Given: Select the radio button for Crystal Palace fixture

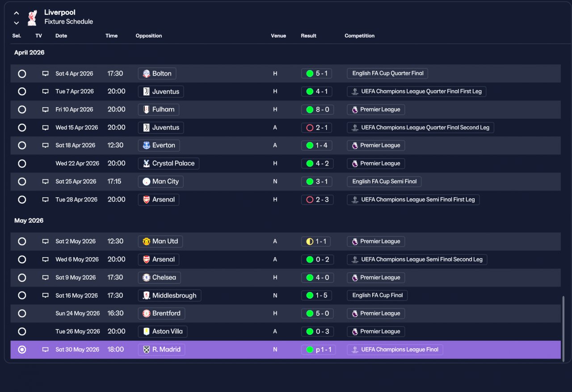Looking at the screenshot, I should [x=22, y=163].
